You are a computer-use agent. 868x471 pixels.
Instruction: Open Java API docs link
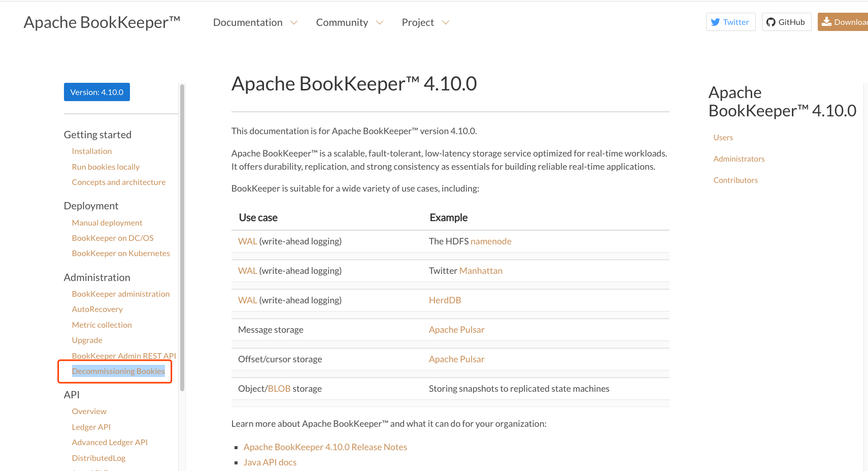tap(270, 462)
